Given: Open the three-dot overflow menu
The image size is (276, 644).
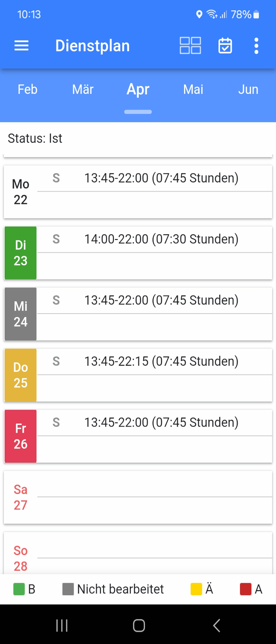Looking at the screenshot, I should pos(256,46).
